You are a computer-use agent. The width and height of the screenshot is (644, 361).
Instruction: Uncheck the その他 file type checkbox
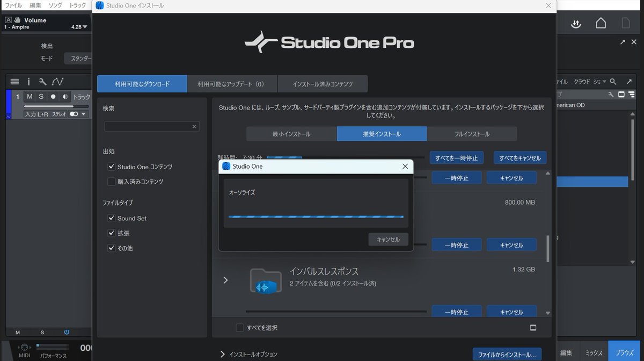tap(112, 248)
